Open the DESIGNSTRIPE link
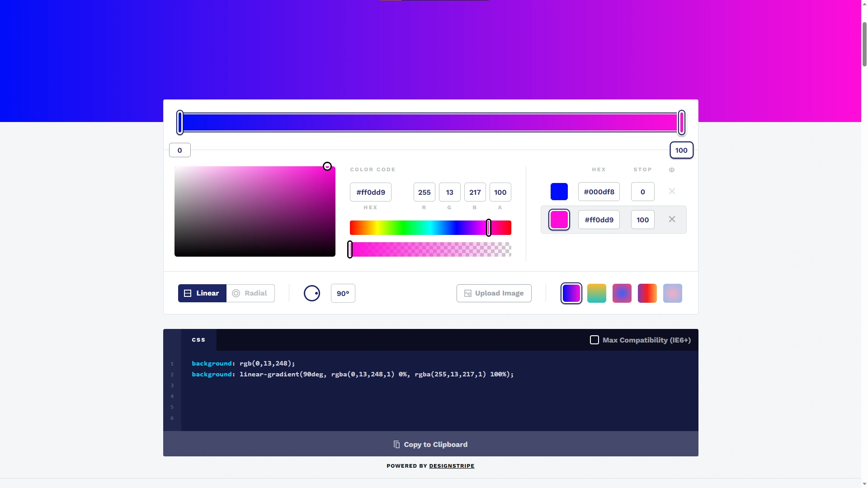The width and height of the screenshot is (868, 488). pos(451,465)
